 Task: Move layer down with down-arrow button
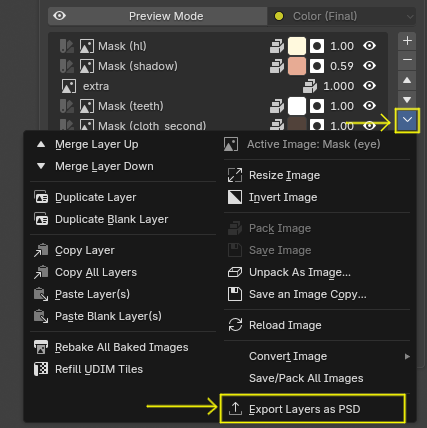407,100
